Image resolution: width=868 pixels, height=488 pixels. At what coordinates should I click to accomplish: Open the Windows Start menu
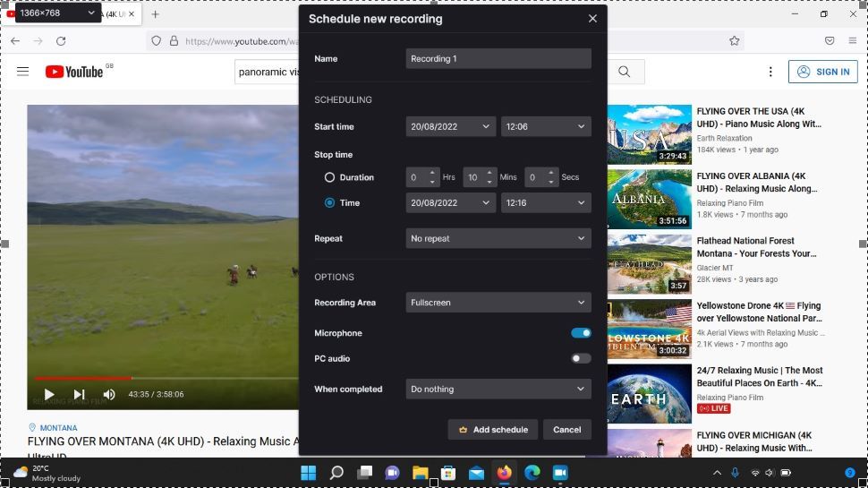coord(309,473)
